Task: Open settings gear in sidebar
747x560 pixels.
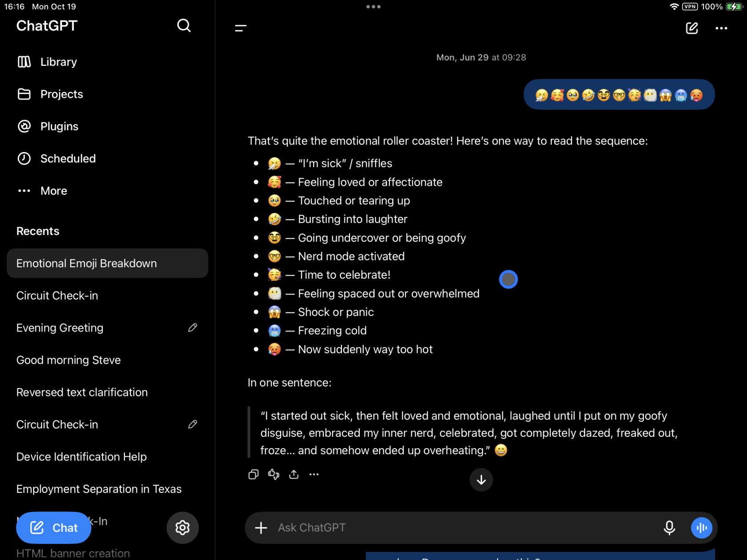Action: 182,528
